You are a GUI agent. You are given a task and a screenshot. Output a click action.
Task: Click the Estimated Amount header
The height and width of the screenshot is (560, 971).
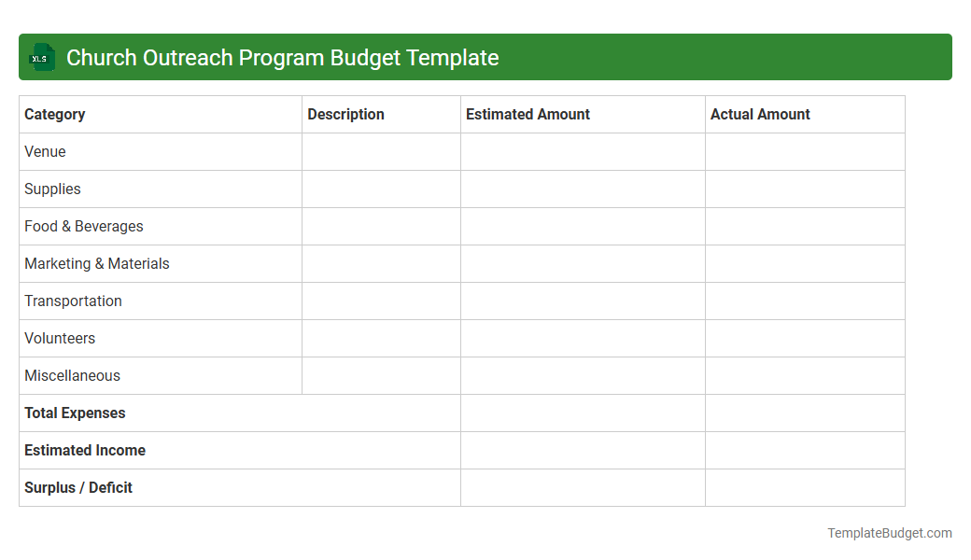tap(528, 114)
